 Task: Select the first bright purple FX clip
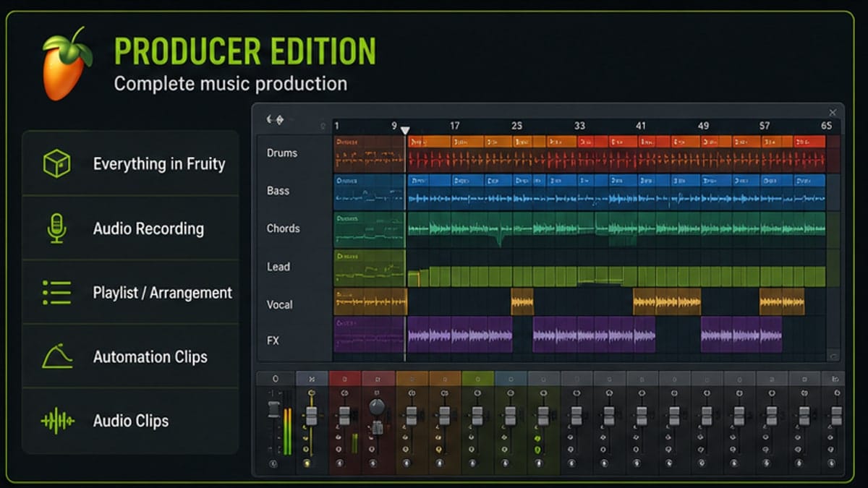pyautogui.click(x=460, y=335)
